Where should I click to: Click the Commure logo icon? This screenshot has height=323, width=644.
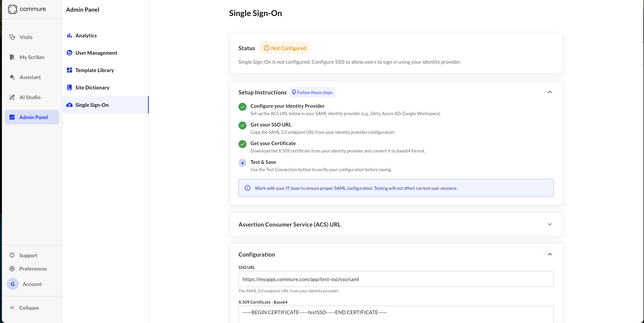point(13,9)
